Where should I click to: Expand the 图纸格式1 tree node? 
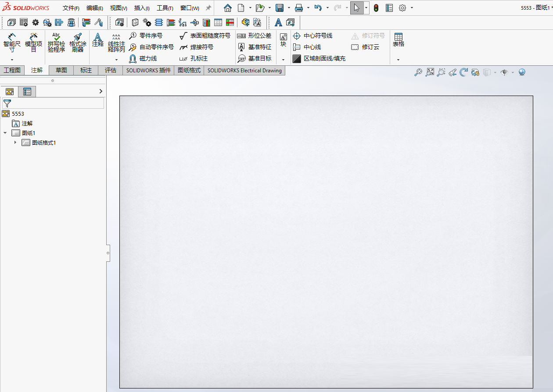click(15, 143)
